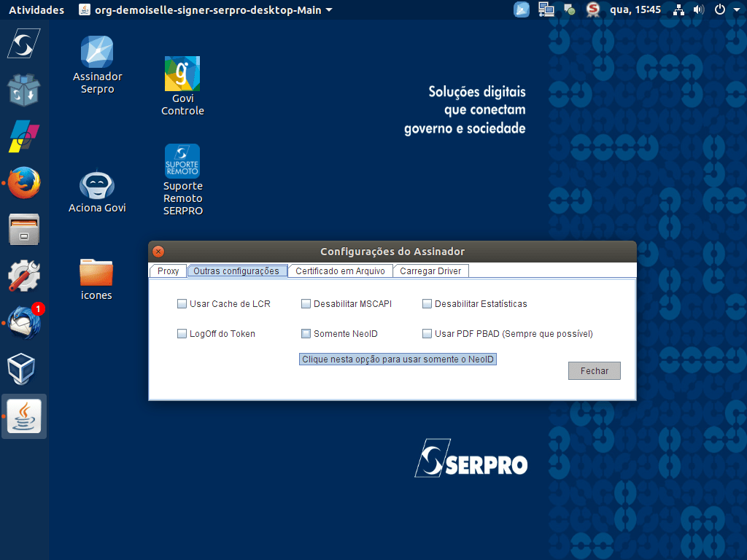The image size is (747, 560).
Task: Enable LogOff do Token checkbox
Action: [182, 334]
